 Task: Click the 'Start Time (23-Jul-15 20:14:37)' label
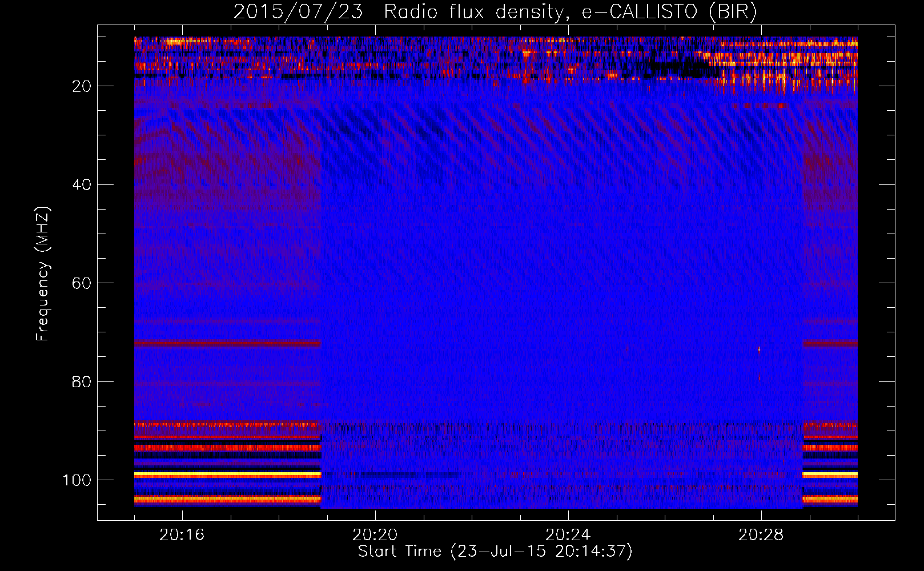click(x=495, y=552)
